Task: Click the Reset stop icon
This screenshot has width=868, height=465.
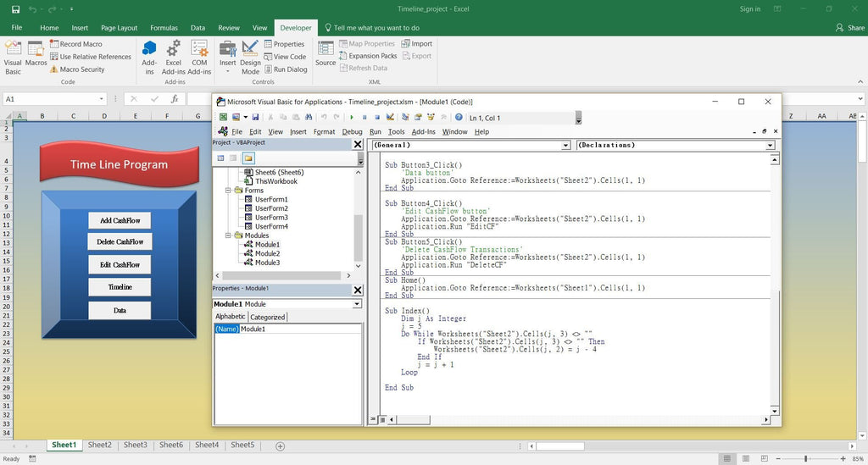Action: [x=377, y=117]
